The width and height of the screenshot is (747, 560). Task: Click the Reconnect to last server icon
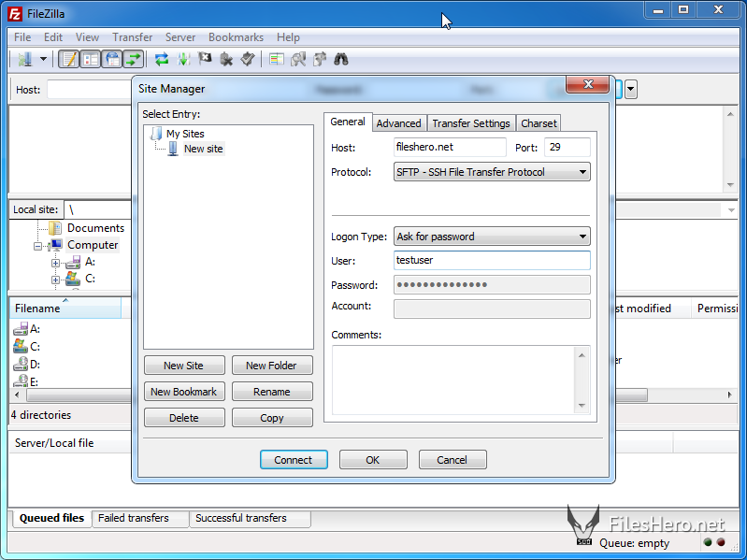pos(248,60)
